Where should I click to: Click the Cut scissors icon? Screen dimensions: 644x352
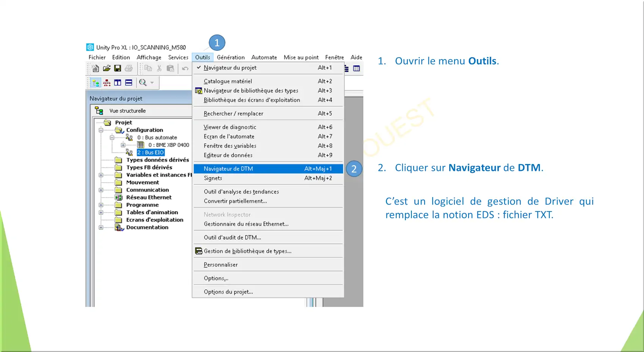(x=159, y=68)
